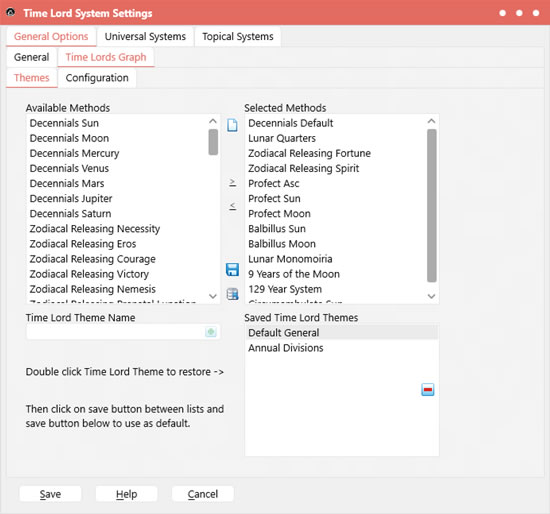This screenshot has height=514, width=550.
Task: Click the move-right arrow between lists
Action: click(232, 182)
